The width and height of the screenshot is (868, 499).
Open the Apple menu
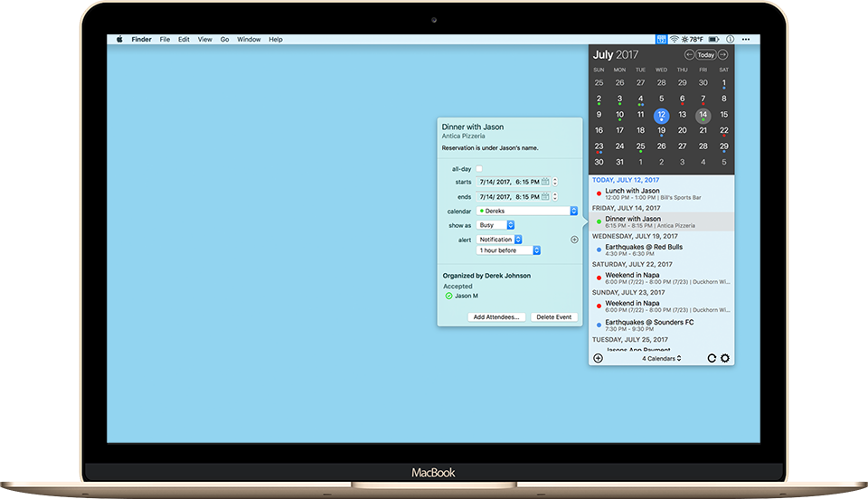pos(119,39)
